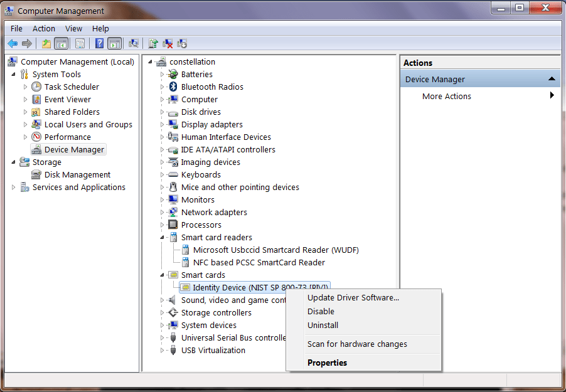
Task: Click the Show/Hide Action Pane toolbar icon
Action: [x=115, y=43]
